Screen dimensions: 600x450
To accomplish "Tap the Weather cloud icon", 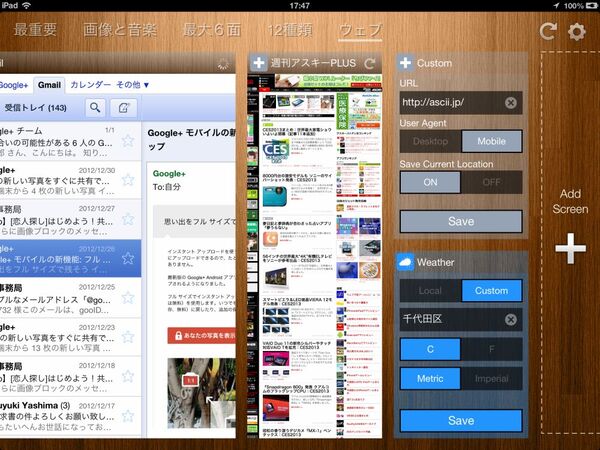I will 405,262.
